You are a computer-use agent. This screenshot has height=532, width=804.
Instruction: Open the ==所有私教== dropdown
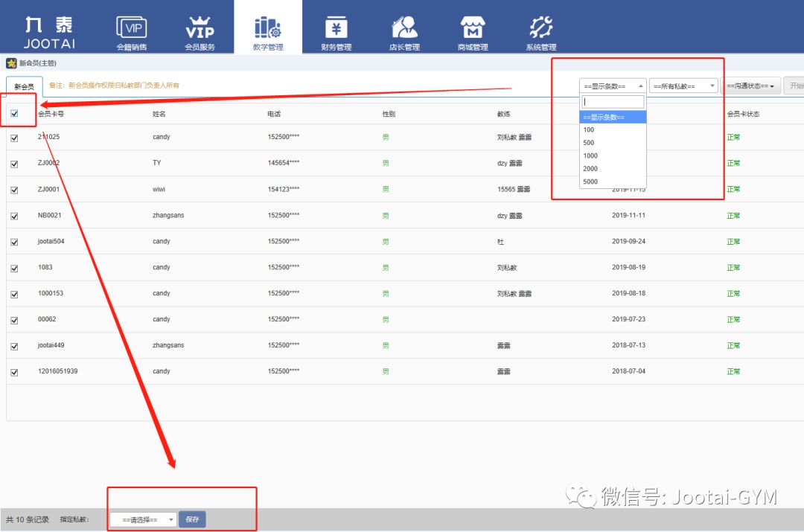[682, 85]
